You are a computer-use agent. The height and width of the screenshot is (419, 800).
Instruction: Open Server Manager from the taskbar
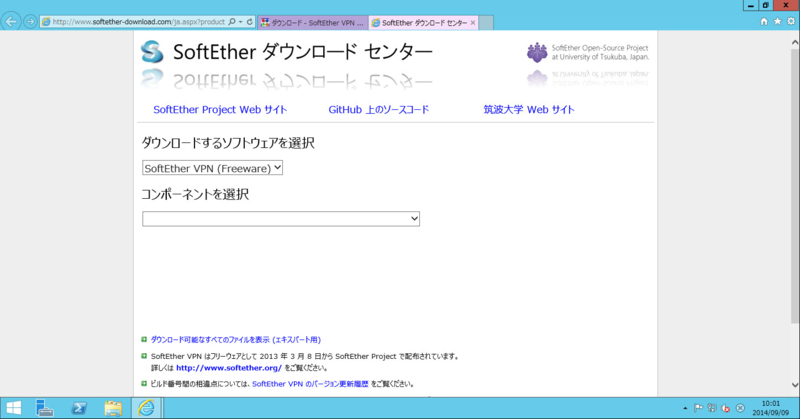coord(45,408)
